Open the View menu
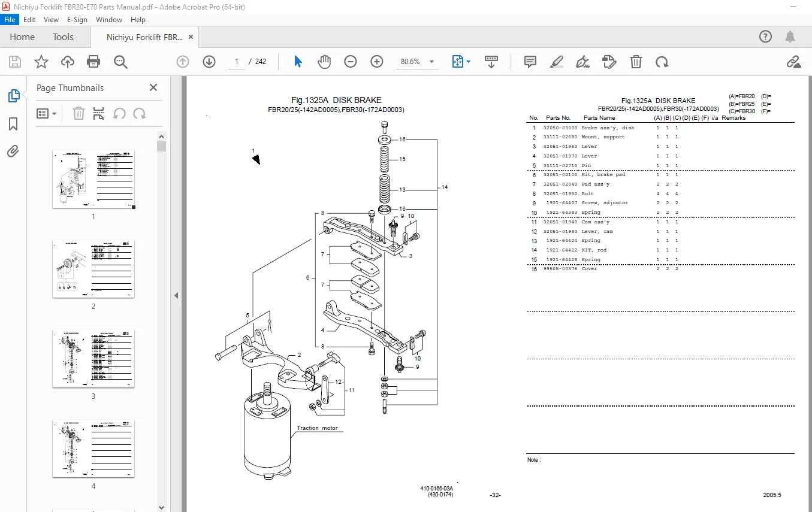812x512 pixels. pyautogui.click(x=51, y=19)
